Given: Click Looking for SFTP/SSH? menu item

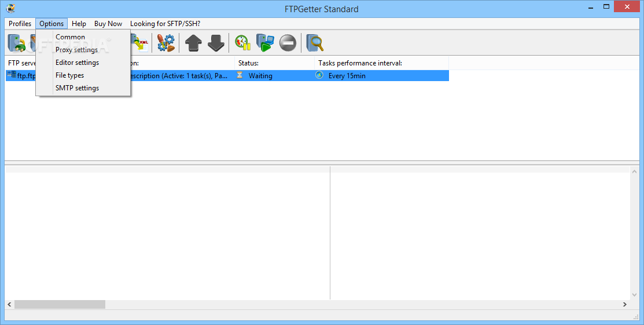Looking at the screenshot, I should 165,23.
